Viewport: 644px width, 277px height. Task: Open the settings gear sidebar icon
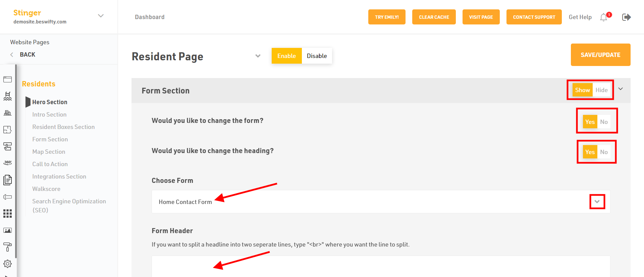(7, 264)
